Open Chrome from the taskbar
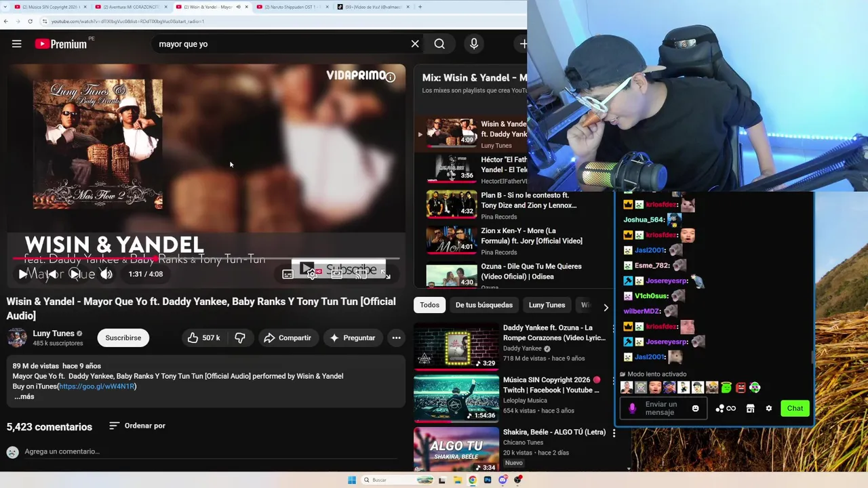 (x=473, y=480)
